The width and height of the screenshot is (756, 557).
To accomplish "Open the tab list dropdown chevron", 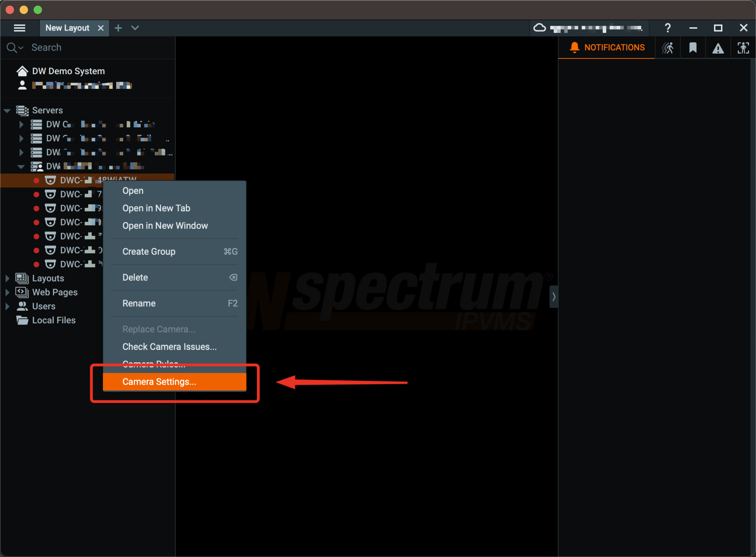I will pyautogui.click(x=135, y=28).
